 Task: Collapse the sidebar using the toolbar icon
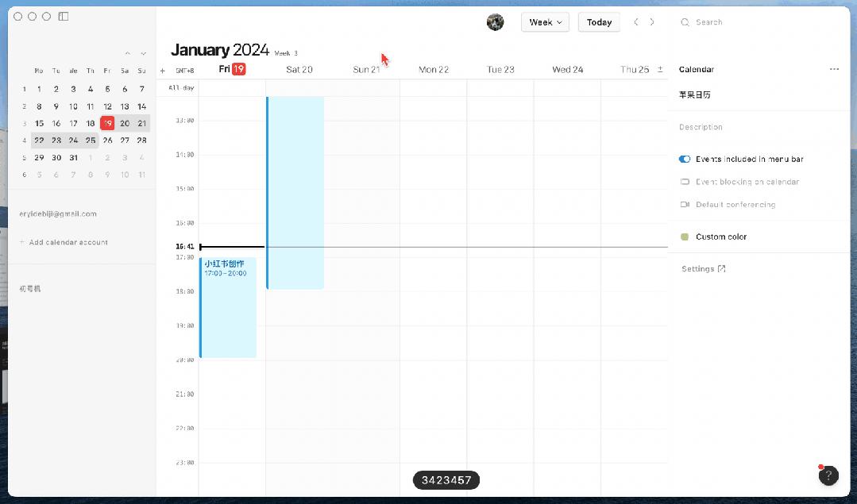coord(63,16)
